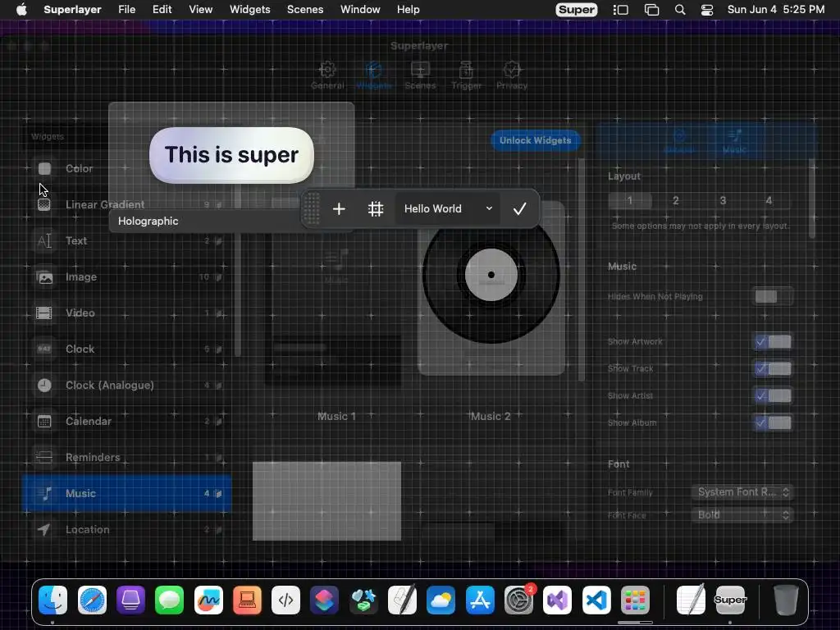The image size is (840, 630).
Task: Select the Video widget icon
Action: point(44,313)
